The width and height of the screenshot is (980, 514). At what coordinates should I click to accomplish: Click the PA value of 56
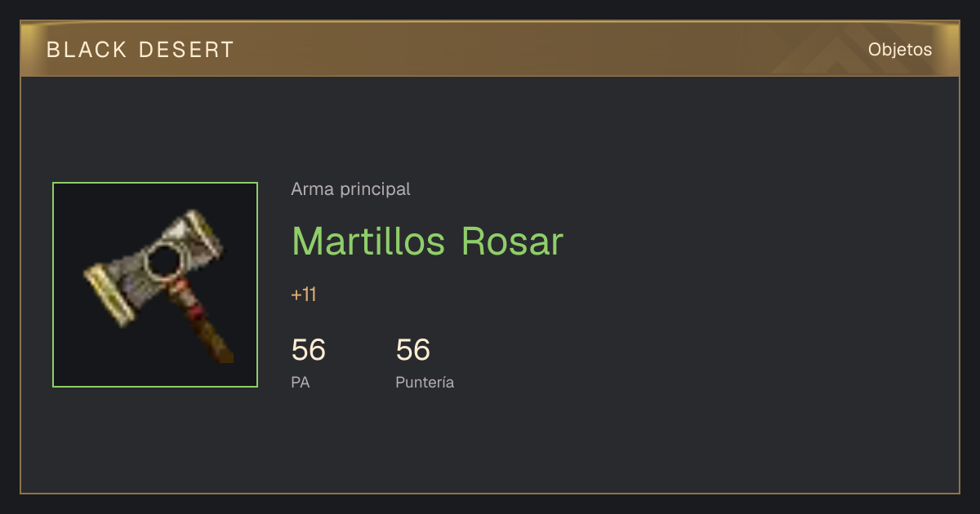[308, 350]
